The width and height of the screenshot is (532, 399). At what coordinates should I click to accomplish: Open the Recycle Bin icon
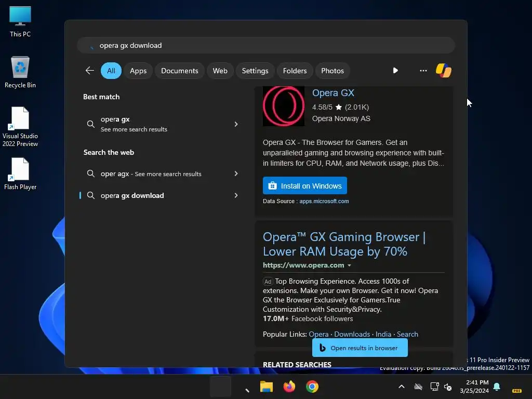click(x=20, y=72)
